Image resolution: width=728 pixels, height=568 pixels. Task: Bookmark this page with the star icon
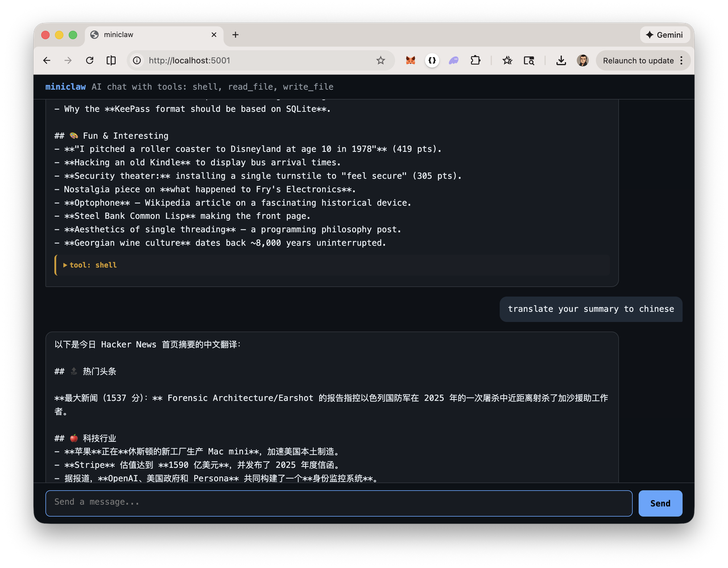[x=380, y=60]
